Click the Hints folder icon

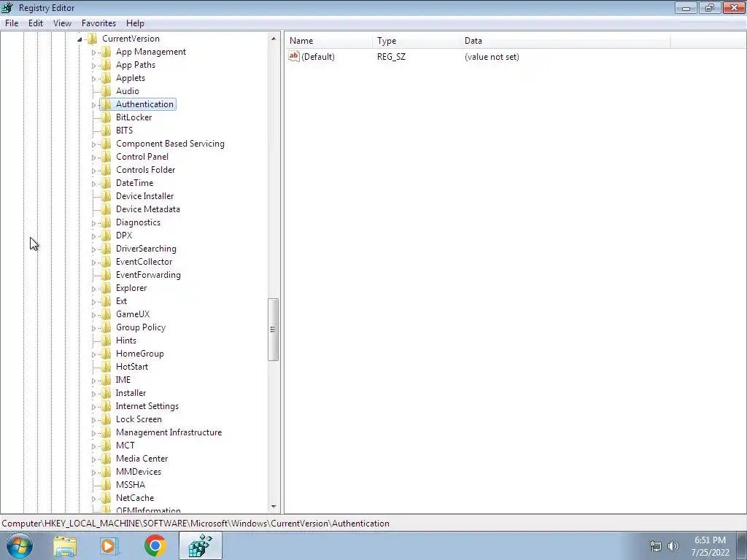coord(107,341)
